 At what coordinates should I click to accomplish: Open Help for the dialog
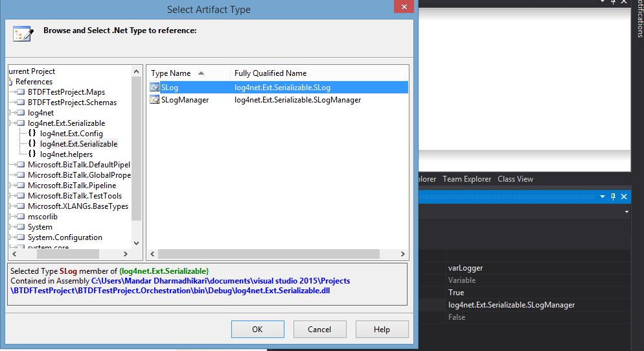point(382,329)
